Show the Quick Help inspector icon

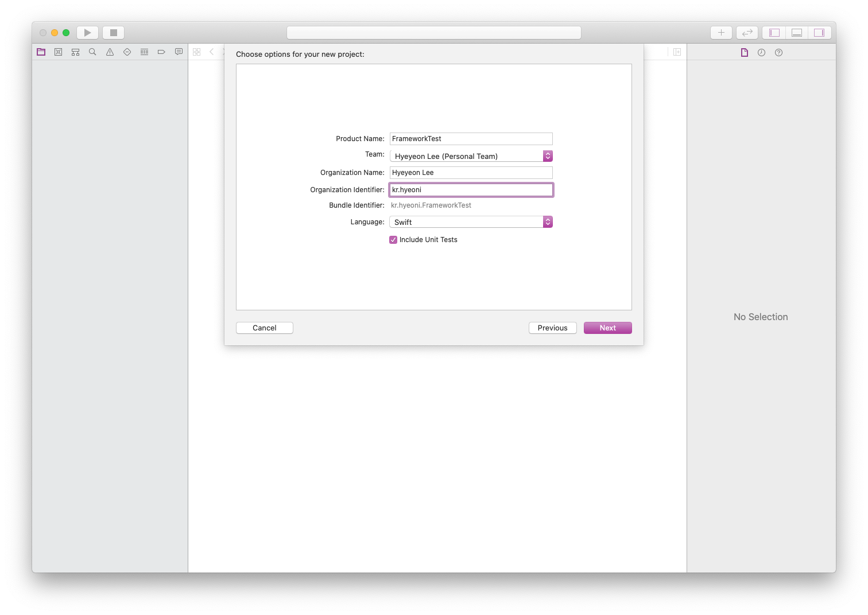[778, 52]
